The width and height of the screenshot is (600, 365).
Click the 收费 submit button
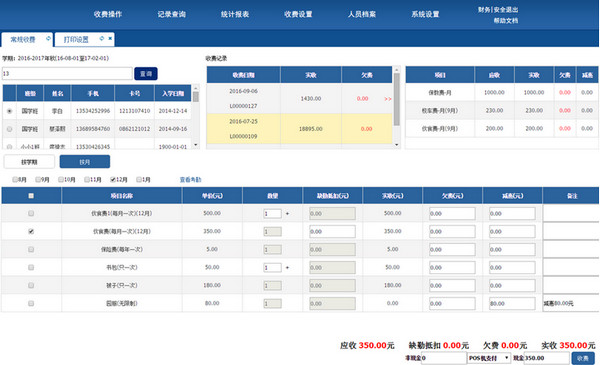click(583, 358)
